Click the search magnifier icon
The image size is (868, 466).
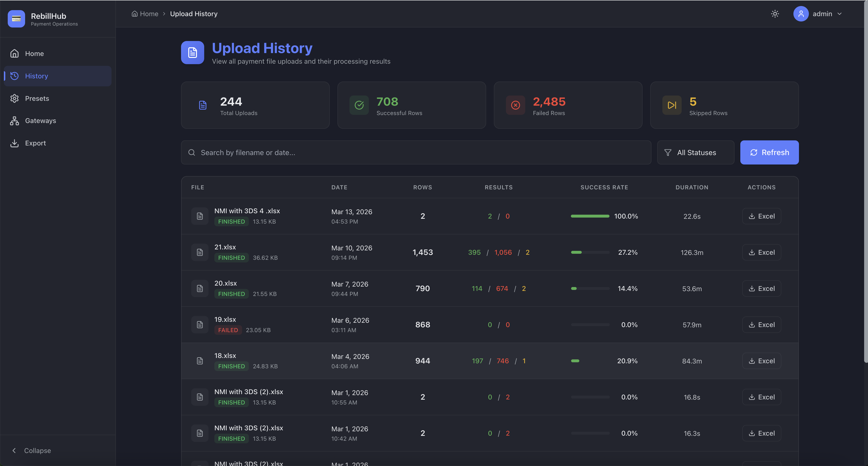click(192, 152)
